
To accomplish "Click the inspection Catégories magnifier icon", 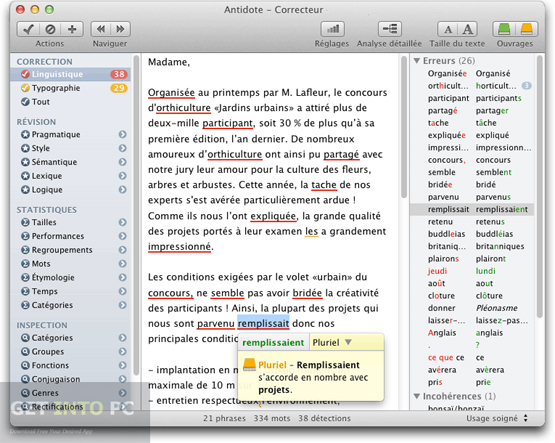I will 25,338.
